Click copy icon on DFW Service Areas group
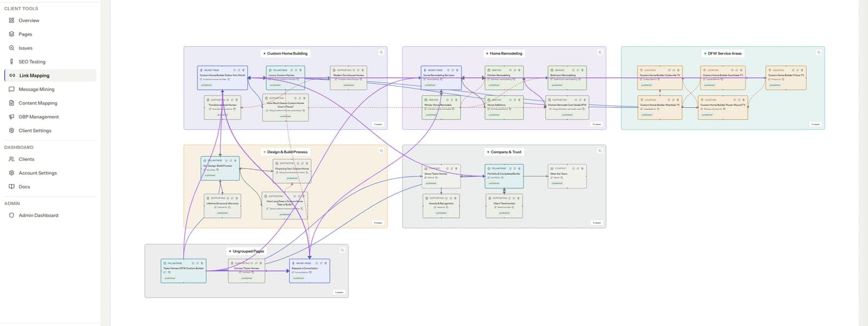The image size is (868, 326). [819, 53]
